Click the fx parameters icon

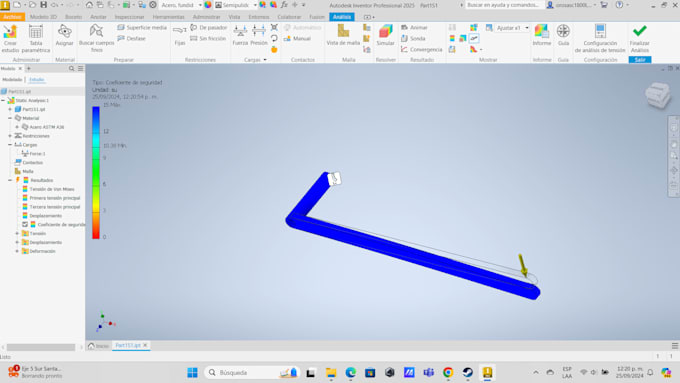click(x=284, y=5)
